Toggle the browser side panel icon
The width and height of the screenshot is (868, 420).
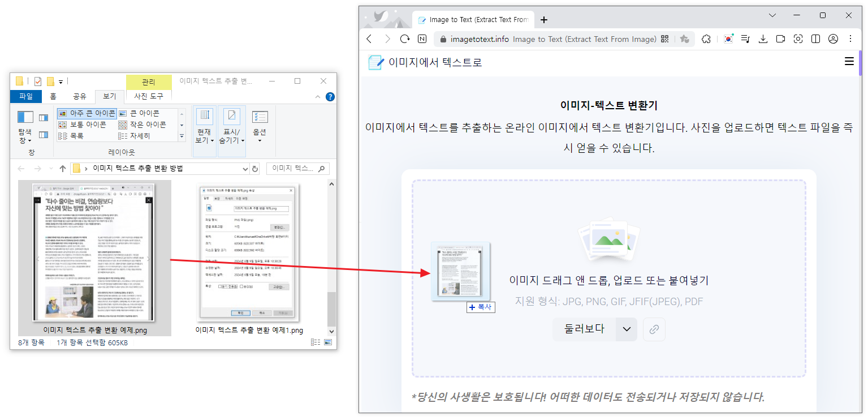click(815, 39)
